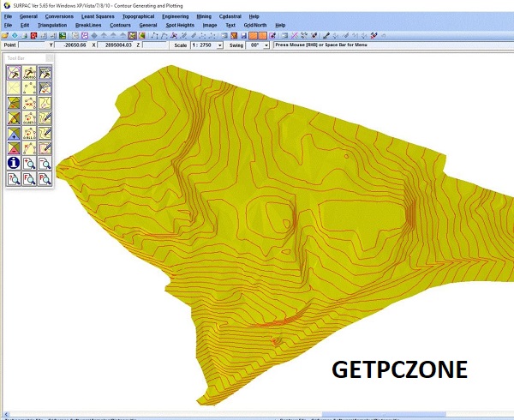Click the Point input field
Image resolution: width=514 pixels, height=420 pixels.
(x=31, y=45)
